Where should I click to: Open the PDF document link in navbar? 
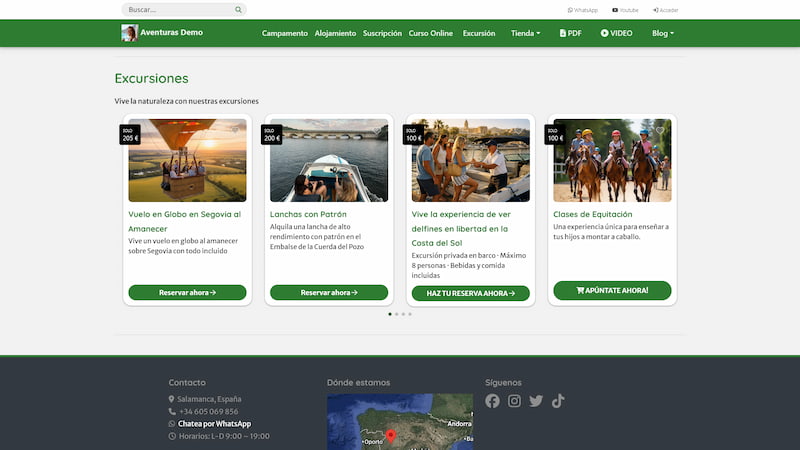click(x=570, y=33)
